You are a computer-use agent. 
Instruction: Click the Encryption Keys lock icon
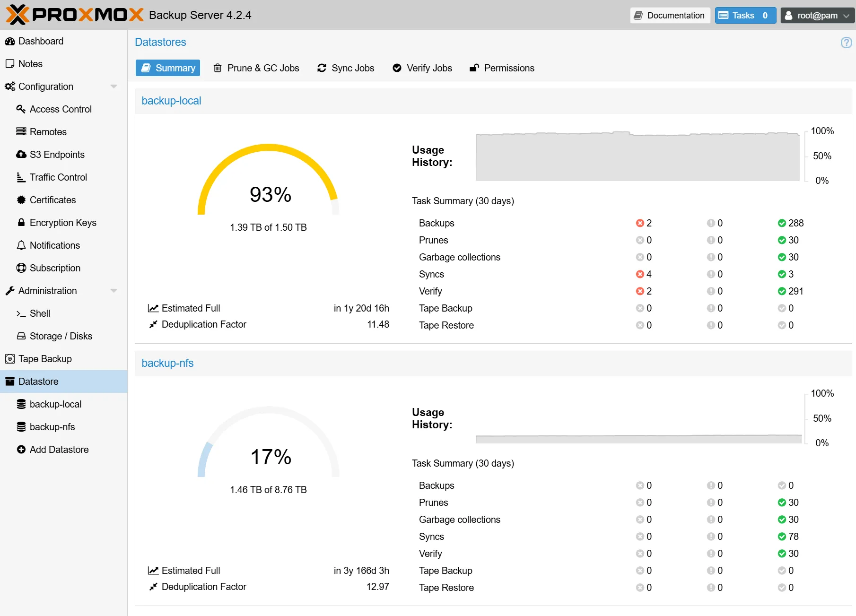click(x=21, y=223)
